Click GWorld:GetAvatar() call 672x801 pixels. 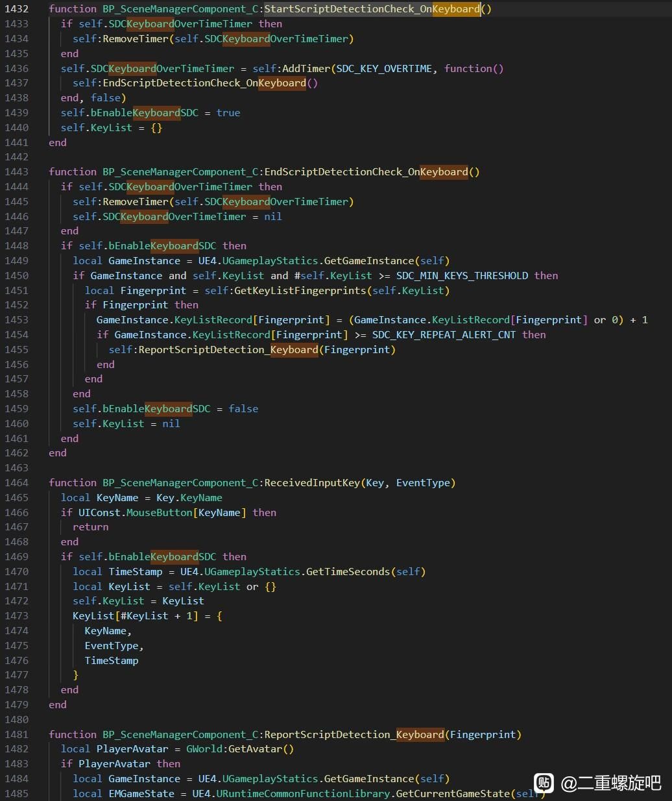240,749
